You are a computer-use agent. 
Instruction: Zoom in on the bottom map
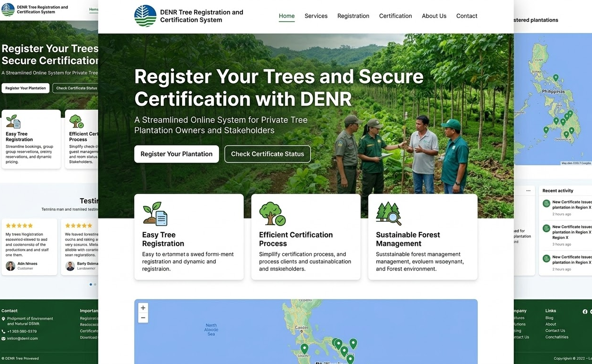143,308
